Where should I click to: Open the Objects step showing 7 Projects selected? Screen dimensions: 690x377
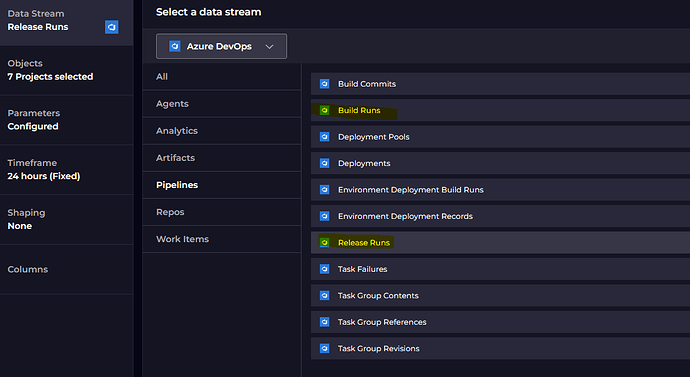coord(66,70)
